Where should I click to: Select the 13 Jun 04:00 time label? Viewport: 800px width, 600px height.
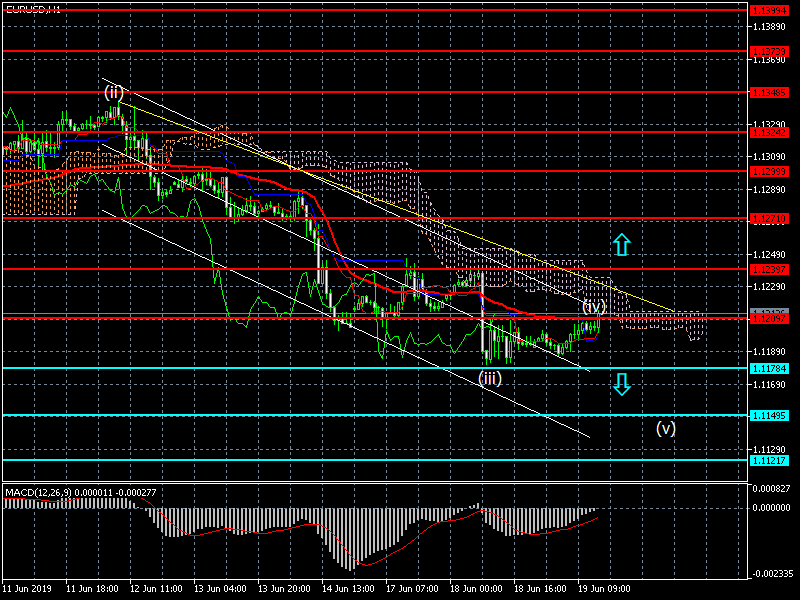pyautogui.click(x=220, y=589)
